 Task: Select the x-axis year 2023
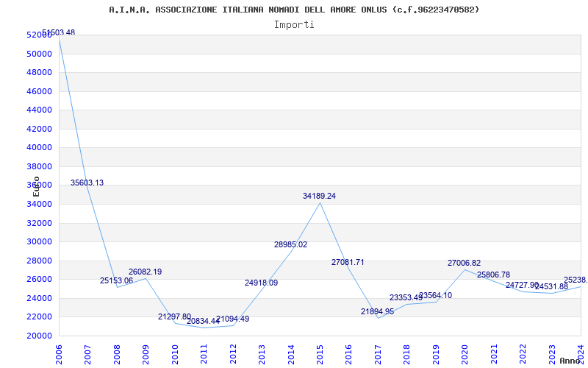[553, 354]
